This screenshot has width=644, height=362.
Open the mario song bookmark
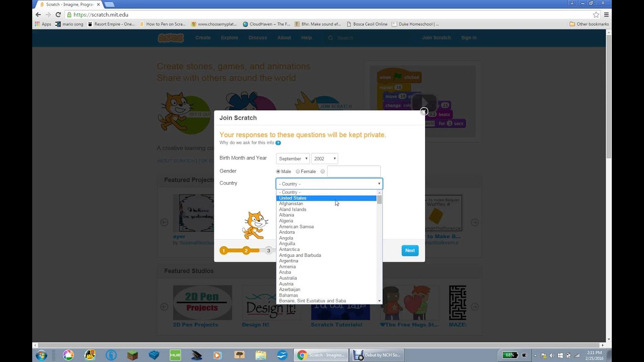(69, 24)
